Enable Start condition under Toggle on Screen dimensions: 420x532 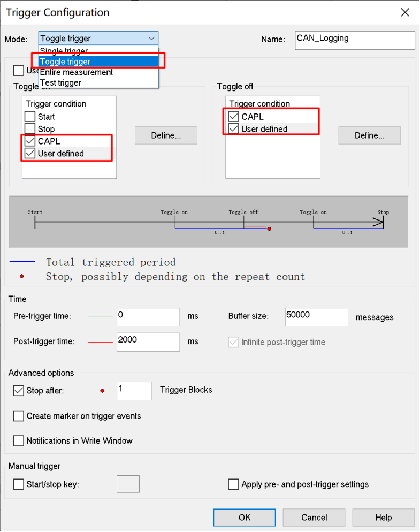tap(30, 116)
